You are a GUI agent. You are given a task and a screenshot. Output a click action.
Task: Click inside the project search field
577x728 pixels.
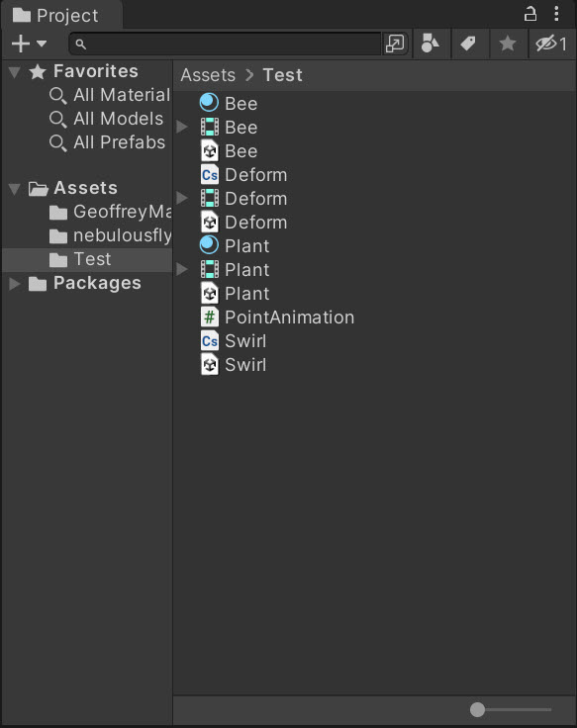225,45
